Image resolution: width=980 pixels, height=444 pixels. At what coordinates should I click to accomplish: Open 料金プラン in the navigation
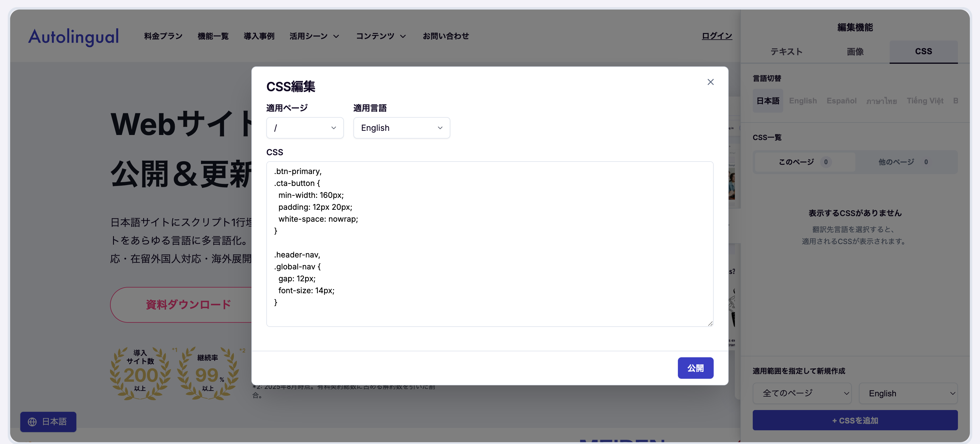point(163,36)
